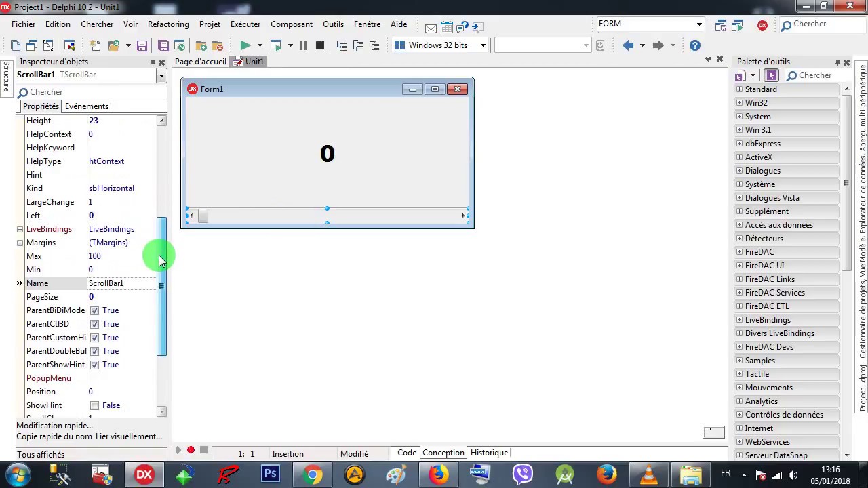Click the Pause toolbar icon
The image size is (868, 488).
303,45
